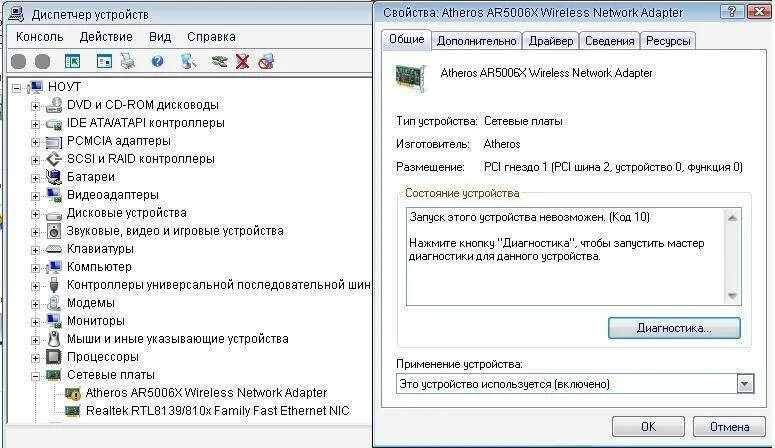Select the Видеоадаптеры tree row
This screenshot has width=775, height=448.
pos(113,195)
